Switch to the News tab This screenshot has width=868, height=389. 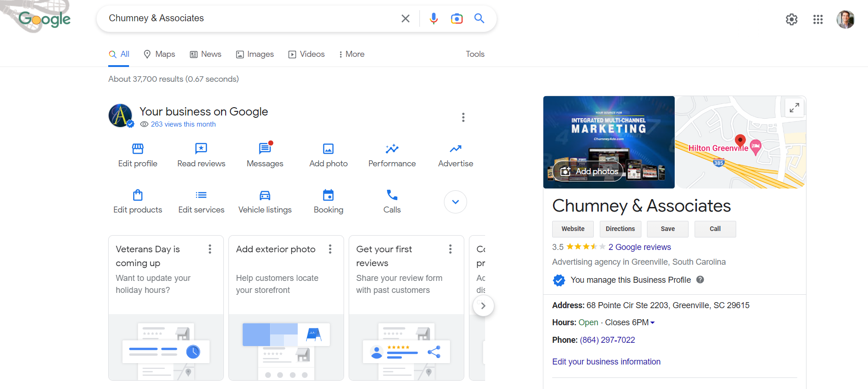click(x=206, y=54)
